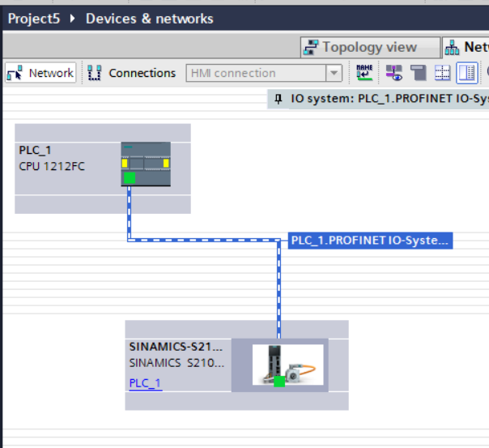489x448 pixels.
Task: Open the Network view tab
Action: click(466, 48)
